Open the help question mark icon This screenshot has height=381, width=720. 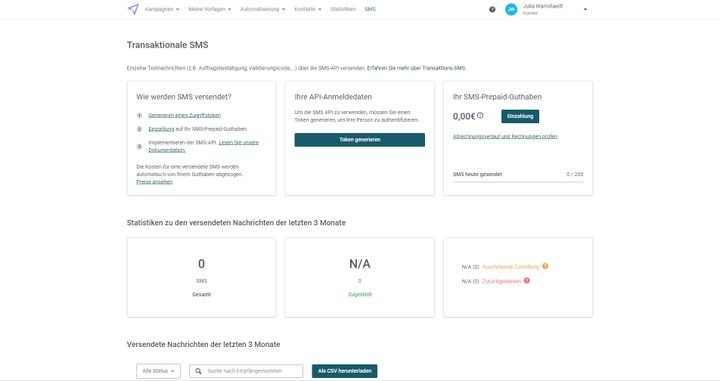492,9
